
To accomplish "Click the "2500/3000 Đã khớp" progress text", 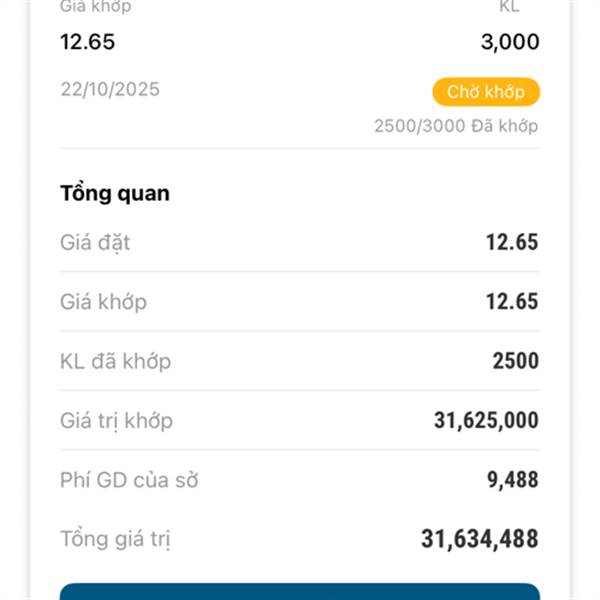I will tap(456, 126).
